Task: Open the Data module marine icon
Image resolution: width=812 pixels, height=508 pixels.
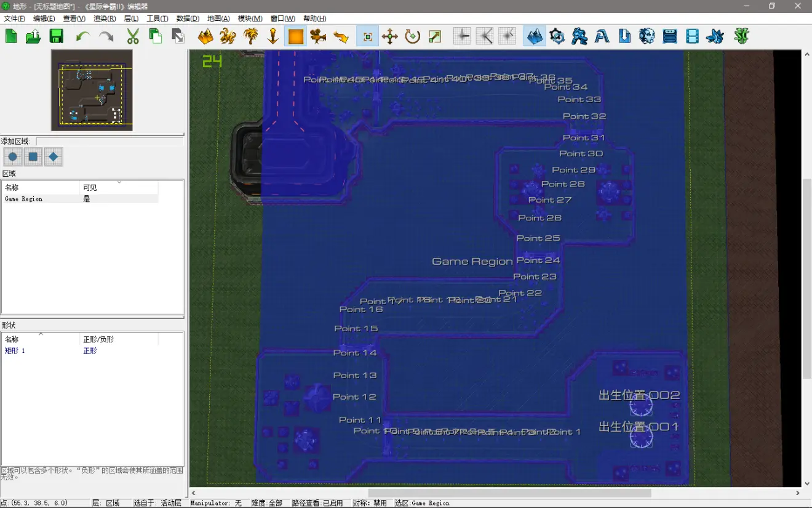Action: click(579, 36)
